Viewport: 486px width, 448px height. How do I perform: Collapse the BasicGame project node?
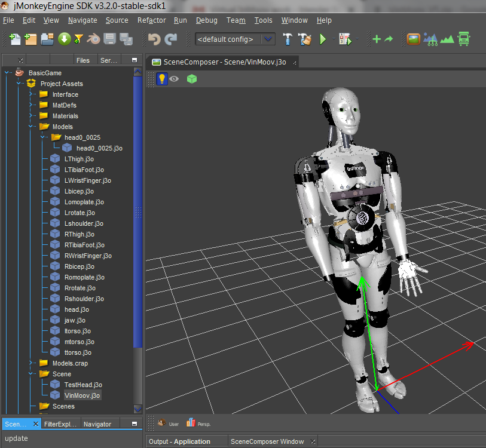click(x=7, y=72)
